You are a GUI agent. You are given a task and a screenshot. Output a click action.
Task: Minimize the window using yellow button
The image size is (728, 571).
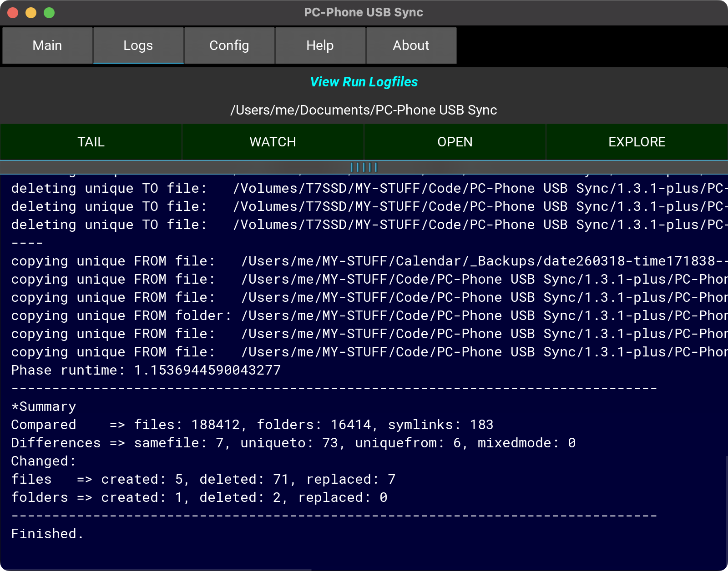pyautogui.click(x=31, y=13)
